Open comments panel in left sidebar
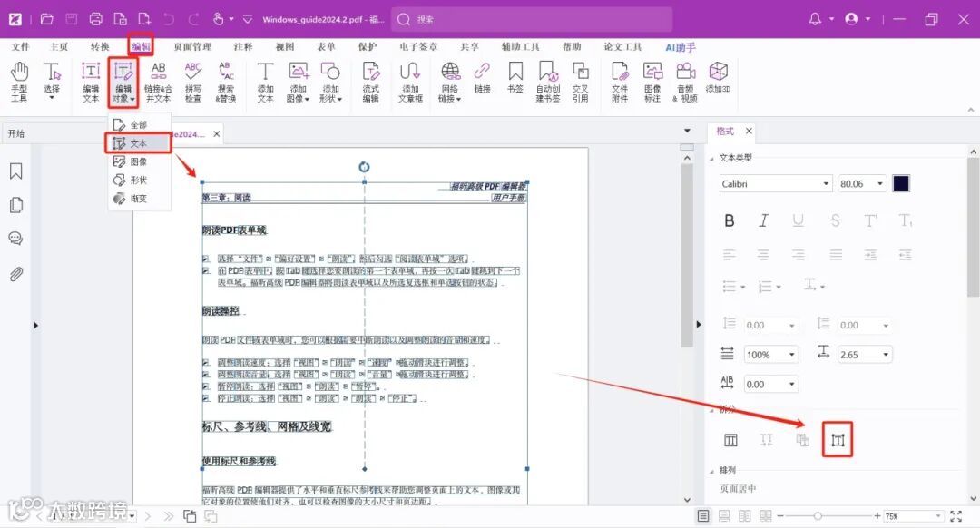Viewport: 980px width, 528px height. [16, 239]
